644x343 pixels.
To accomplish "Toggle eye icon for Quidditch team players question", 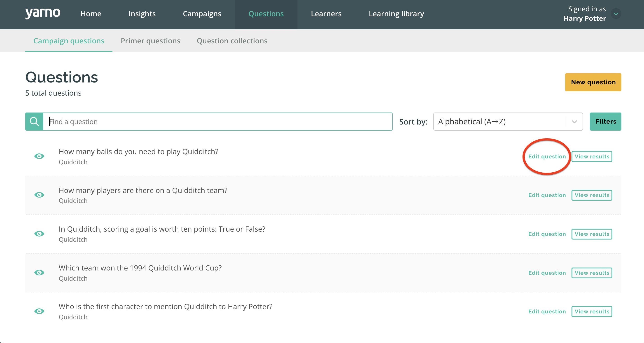I will tap(39, 195).
